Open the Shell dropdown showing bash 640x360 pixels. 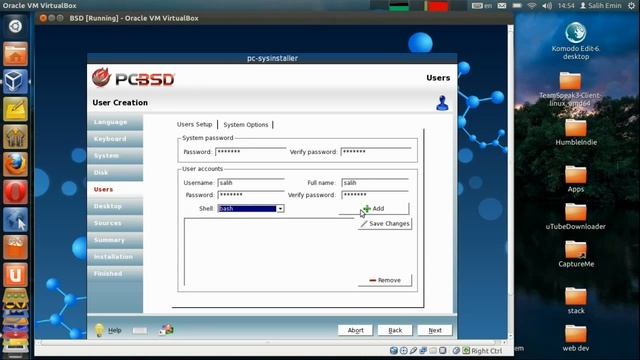tap(251, 209)
